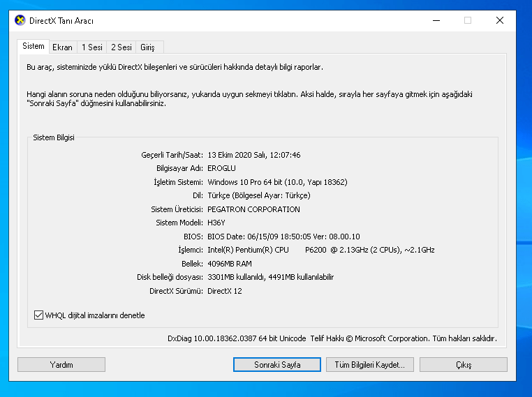
Task: Click the Windows 10 Pro 64 bit value
Action: pos(278,182)
